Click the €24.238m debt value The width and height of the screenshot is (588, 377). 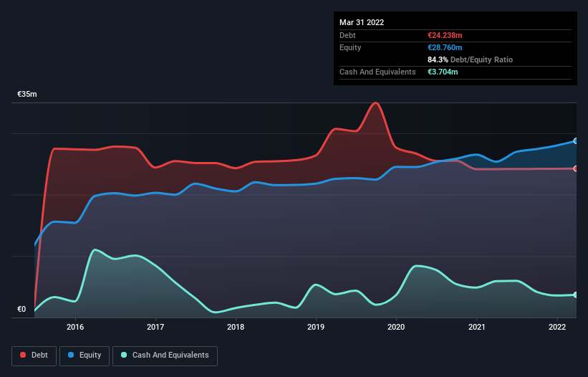point(445,35)
